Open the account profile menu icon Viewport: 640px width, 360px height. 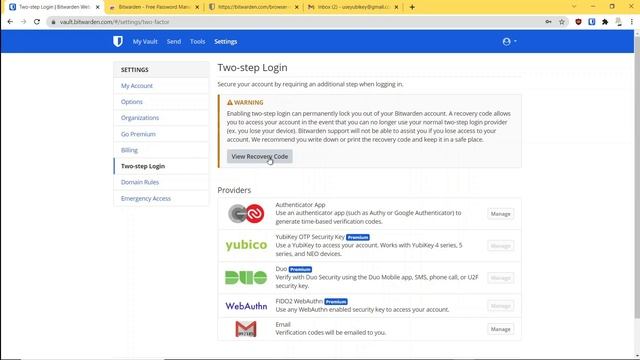509,41
